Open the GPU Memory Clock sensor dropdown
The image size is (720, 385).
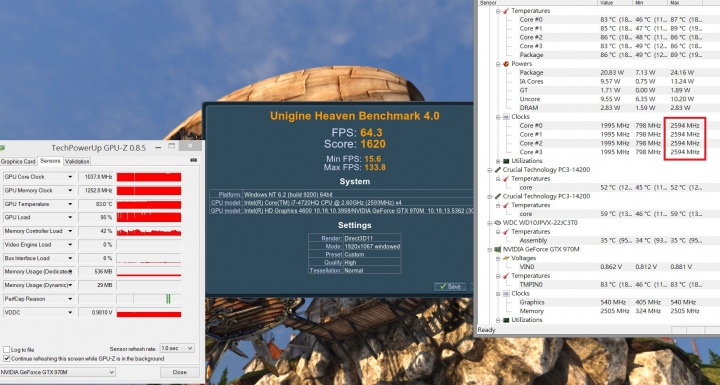click(x=70, y=191)
